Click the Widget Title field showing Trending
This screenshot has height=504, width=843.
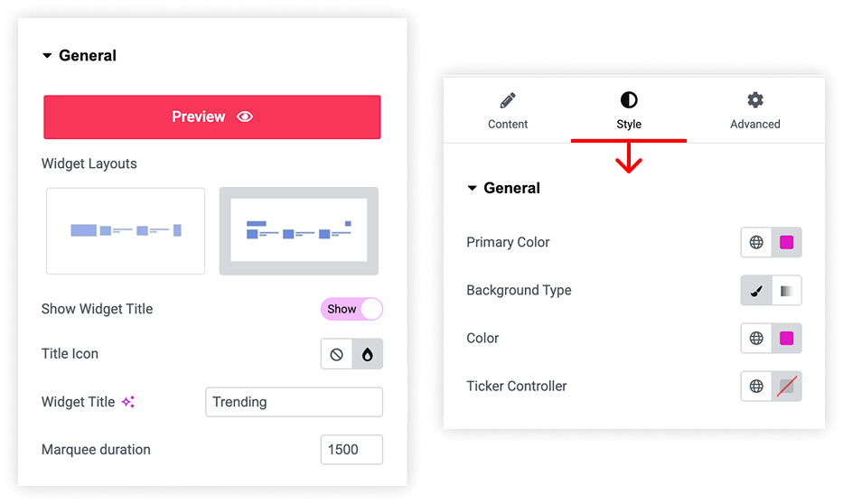[294, 402]
